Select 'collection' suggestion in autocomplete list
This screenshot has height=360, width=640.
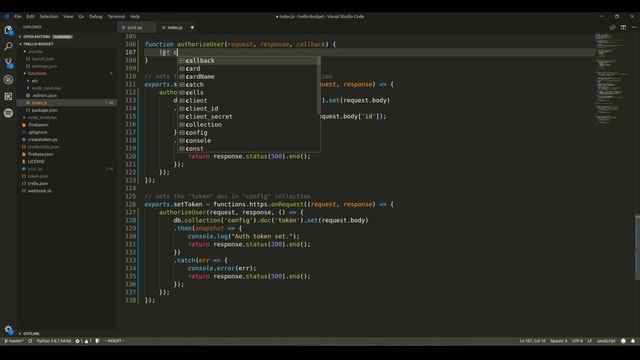247,124
